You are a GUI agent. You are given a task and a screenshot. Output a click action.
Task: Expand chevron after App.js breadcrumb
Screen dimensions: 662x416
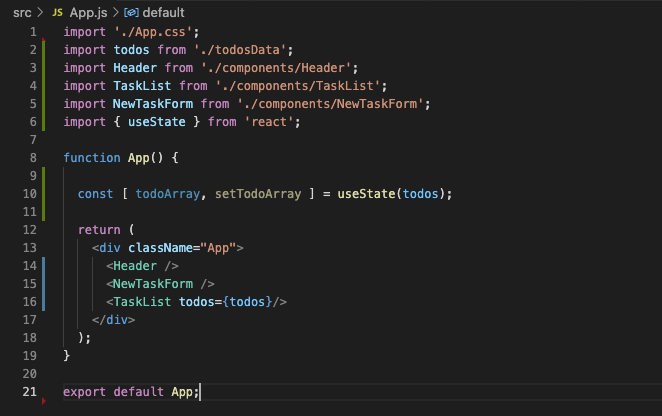click(116, 13)
